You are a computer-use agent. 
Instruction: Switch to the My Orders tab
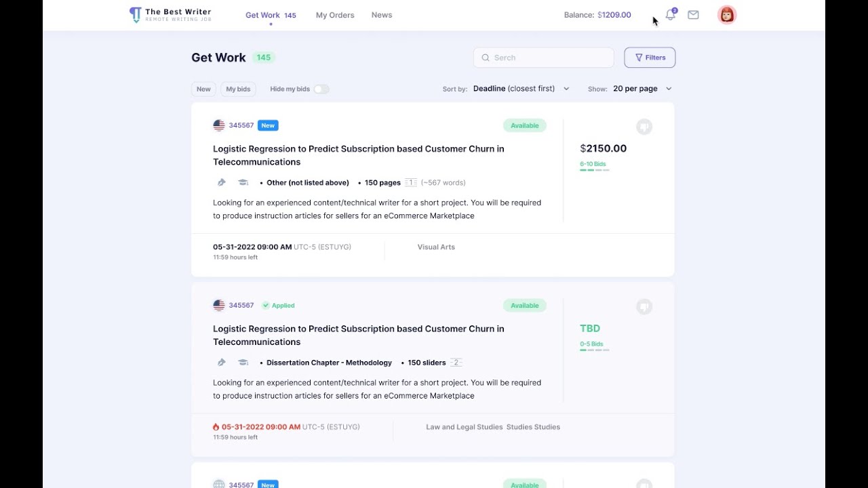click(x=335, y=15)
